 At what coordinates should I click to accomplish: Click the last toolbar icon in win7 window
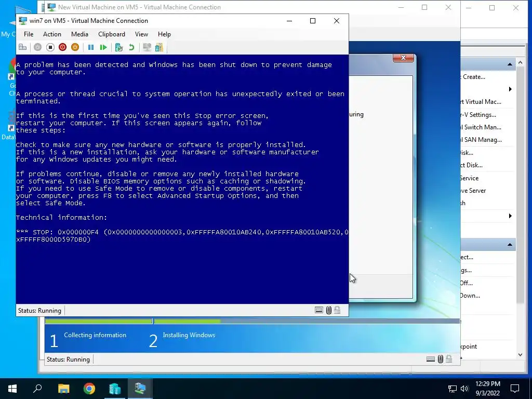[x=159, y=47]
